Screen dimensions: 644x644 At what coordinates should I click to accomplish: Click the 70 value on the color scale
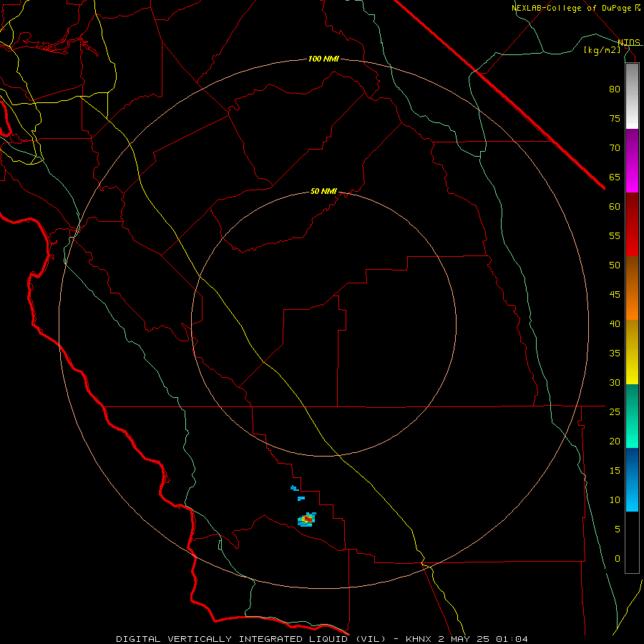[x=615, y=148]
